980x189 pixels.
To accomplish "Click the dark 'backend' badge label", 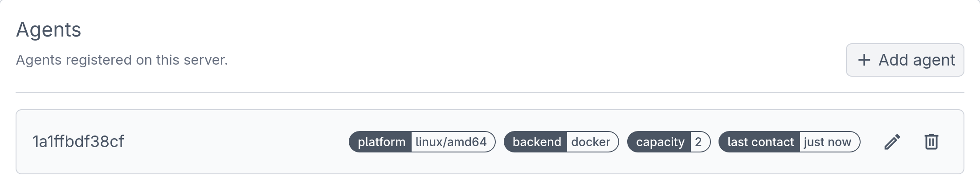I will coord(536,142).
